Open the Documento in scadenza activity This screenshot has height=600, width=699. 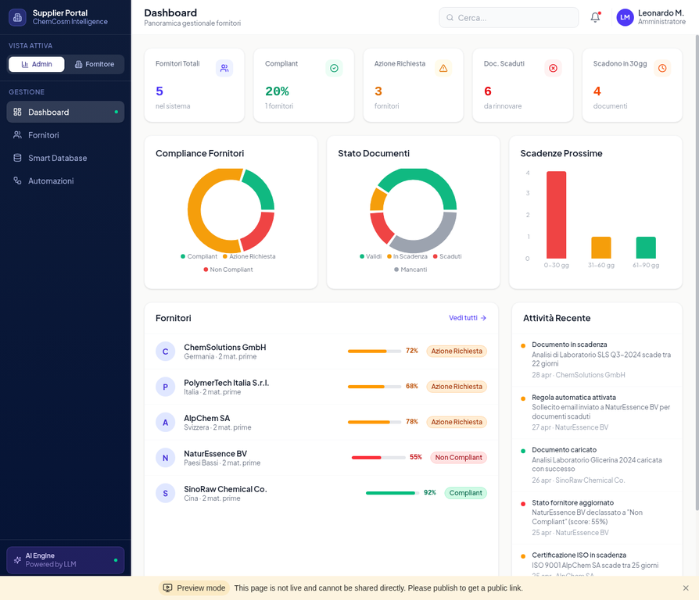[x=597, y=360]
